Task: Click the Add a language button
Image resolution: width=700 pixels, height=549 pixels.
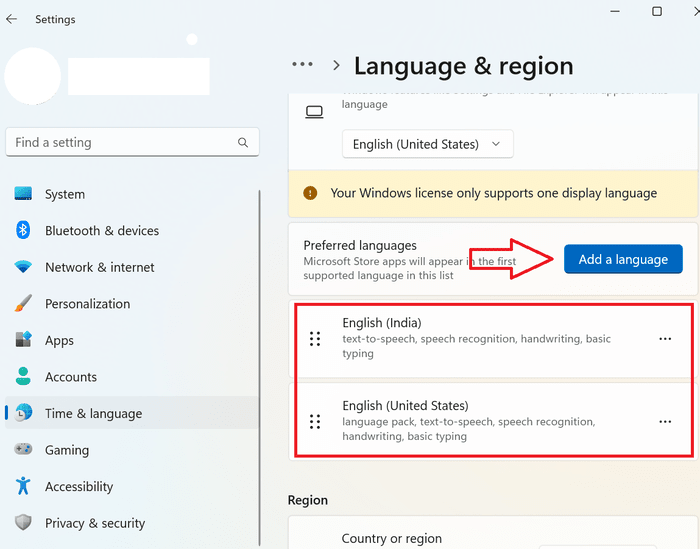Action: point(623,259)
